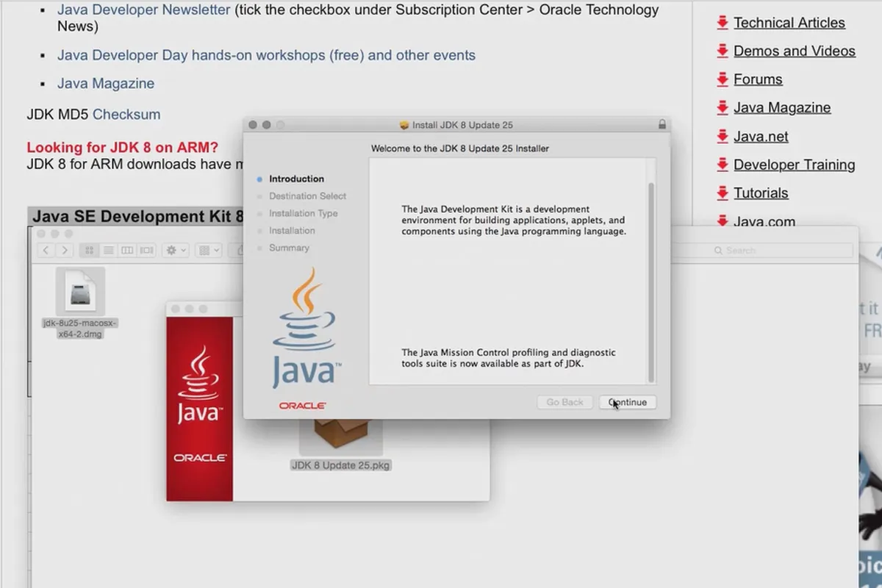Click red download arrow beside Tutorials

[x=723, y=193]
